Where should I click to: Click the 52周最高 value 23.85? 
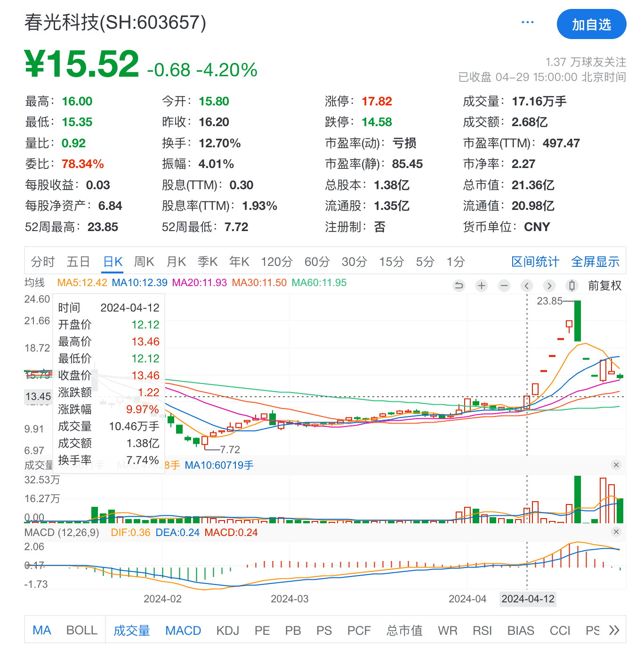click(x=103, y=227)
